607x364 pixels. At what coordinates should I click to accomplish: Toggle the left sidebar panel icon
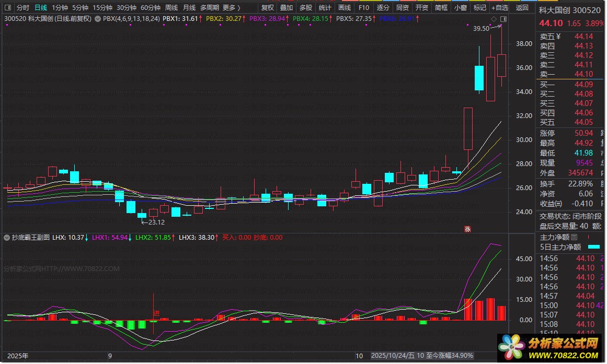tap(8, 7)
